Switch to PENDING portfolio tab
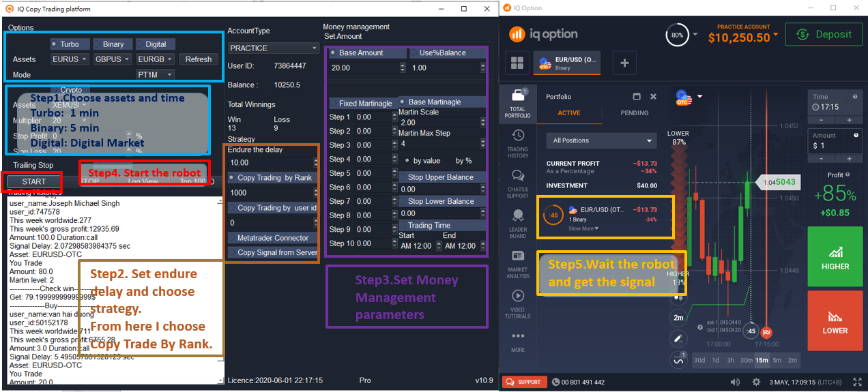The width and height of the screenshot is (868, 392). coord(635,113)
